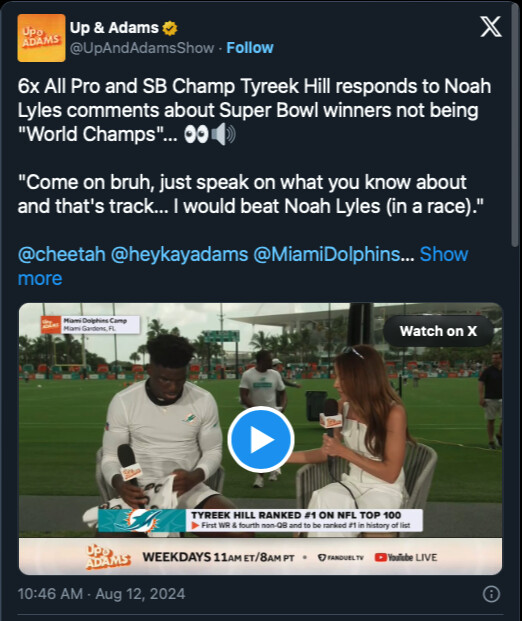This screenshot has width=522, height=621.
Task: Click the vertical scrollbar on the right edge
Action: click(514, 127)
